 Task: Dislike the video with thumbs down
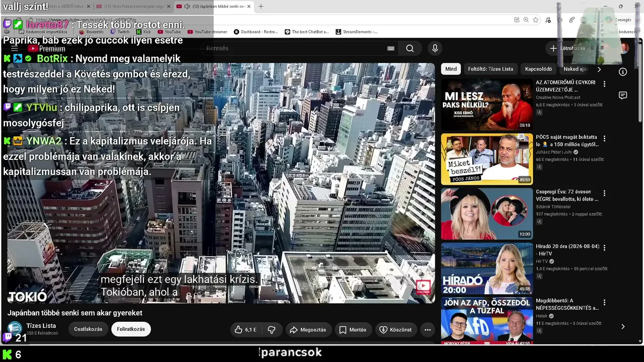pyautogui.click(x=272, y=330)
